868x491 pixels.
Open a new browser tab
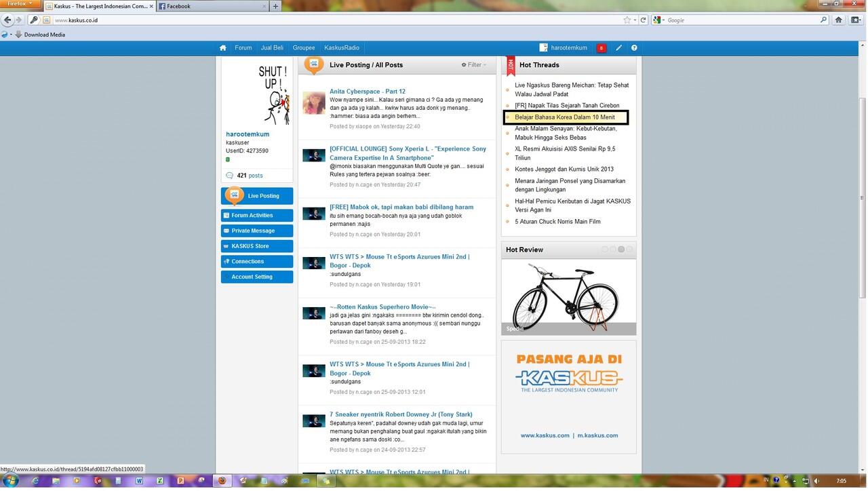275,6
